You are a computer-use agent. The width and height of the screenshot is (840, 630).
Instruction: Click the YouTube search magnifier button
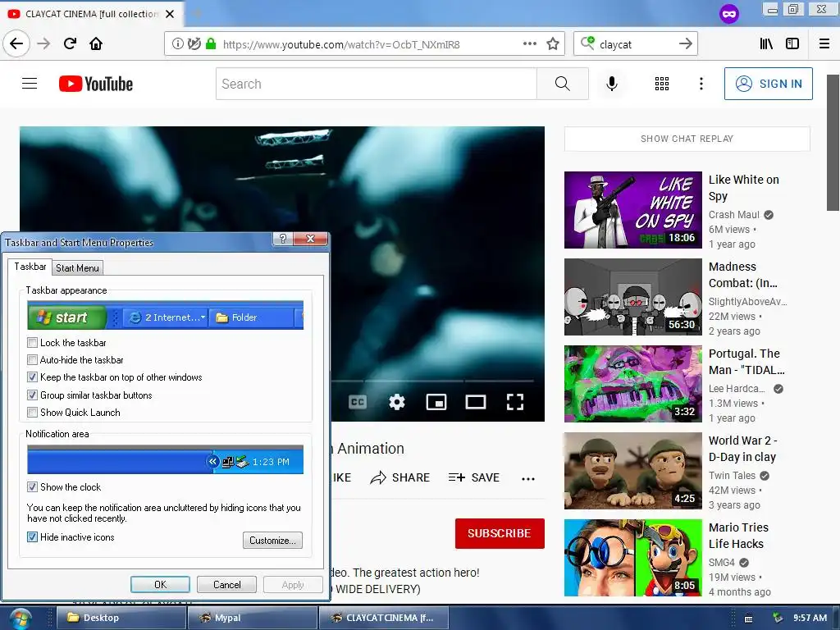pos(563,84)
